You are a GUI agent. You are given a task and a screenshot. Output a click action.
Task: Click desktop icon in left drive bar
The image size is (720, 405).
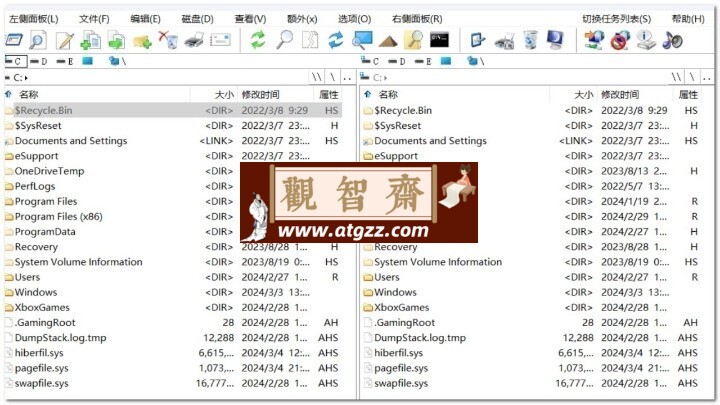click(87, 61)
